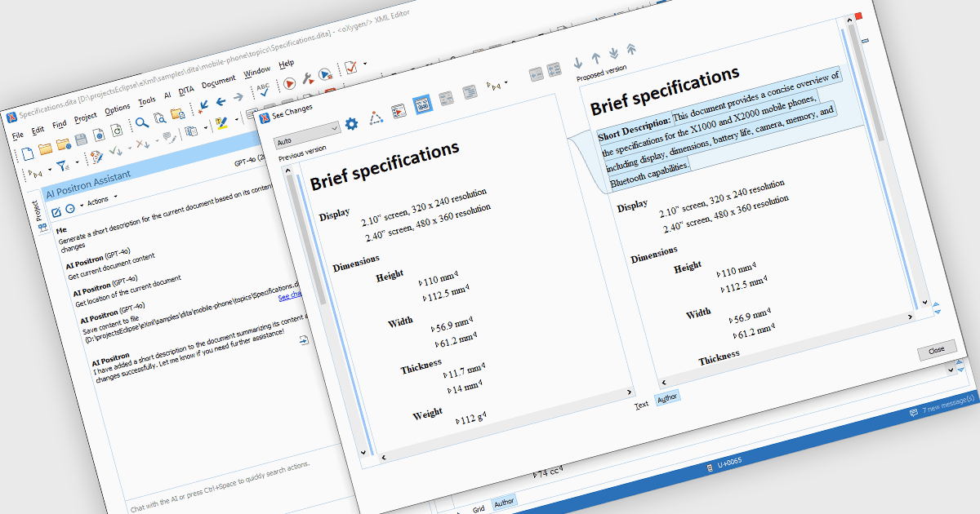Image resolution: width=980 pixels, height=514 pixels.
Task: Click the Open/Find Resource folder search icon
Action: point(178,115)
